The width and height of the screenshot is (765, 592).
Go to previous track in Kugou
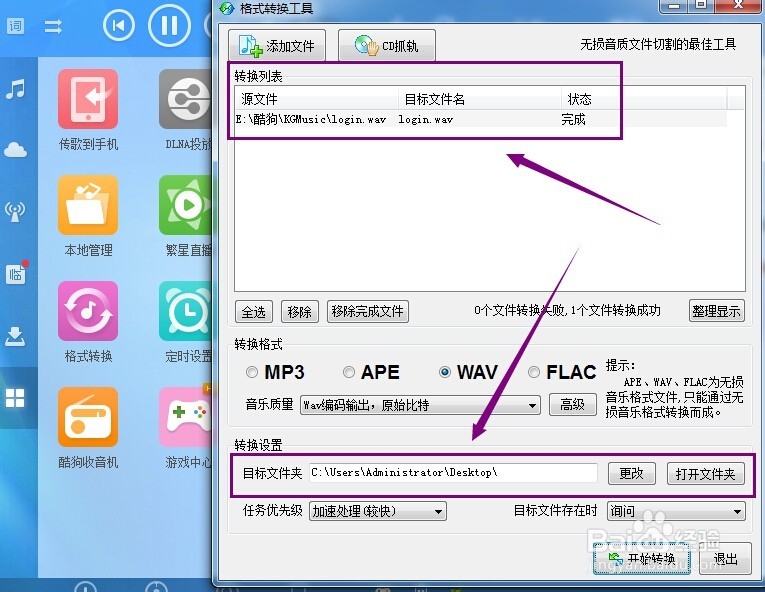pos(119,25)
